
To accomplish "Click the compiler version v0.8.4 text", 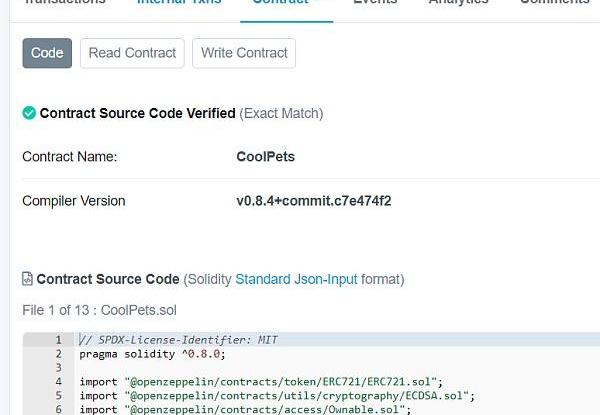I will click(313, 201).
